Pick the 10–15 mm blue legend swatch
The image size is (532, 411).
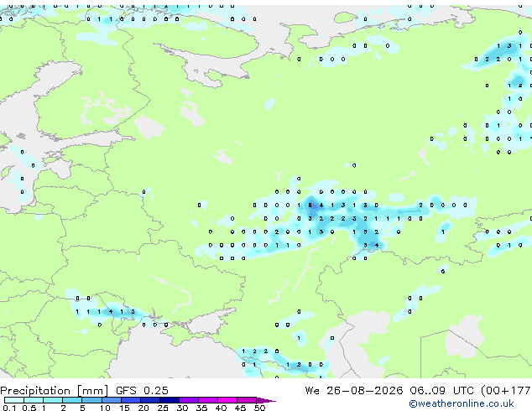click(111, 400)
